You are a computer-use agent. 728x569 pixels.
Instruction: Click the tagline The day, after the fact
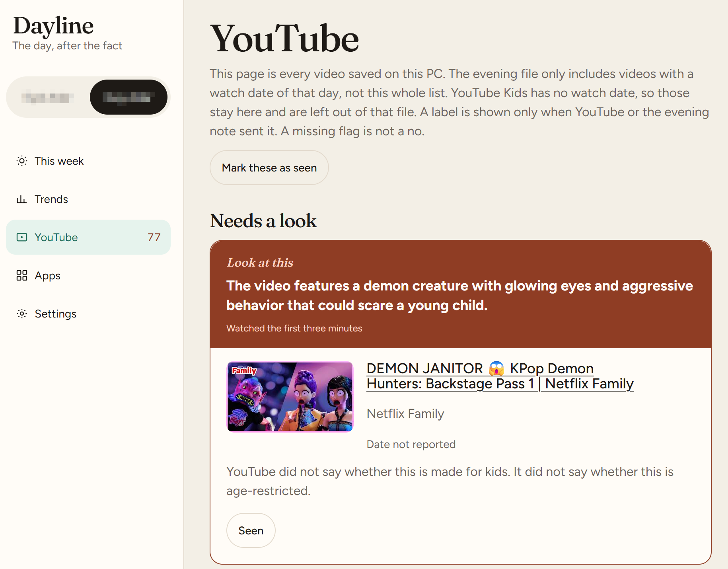(67, 46)
